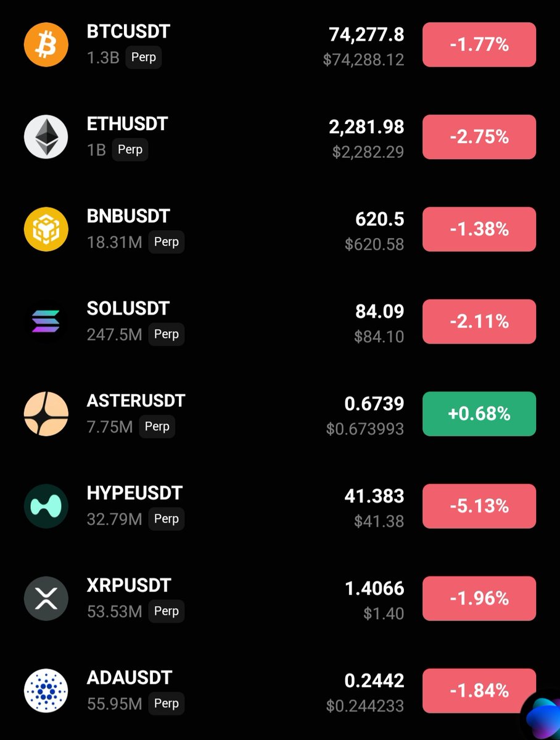560x740 pixels.
Task: Select the ETHUSDT price 2,281.98
Action: (x=366, y=127)
